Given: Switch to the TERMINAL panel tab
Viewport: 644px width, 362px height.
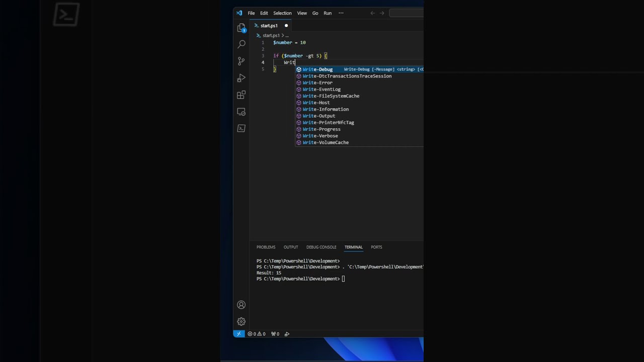Looking at the screenshot, I should [x=353, y=247].
